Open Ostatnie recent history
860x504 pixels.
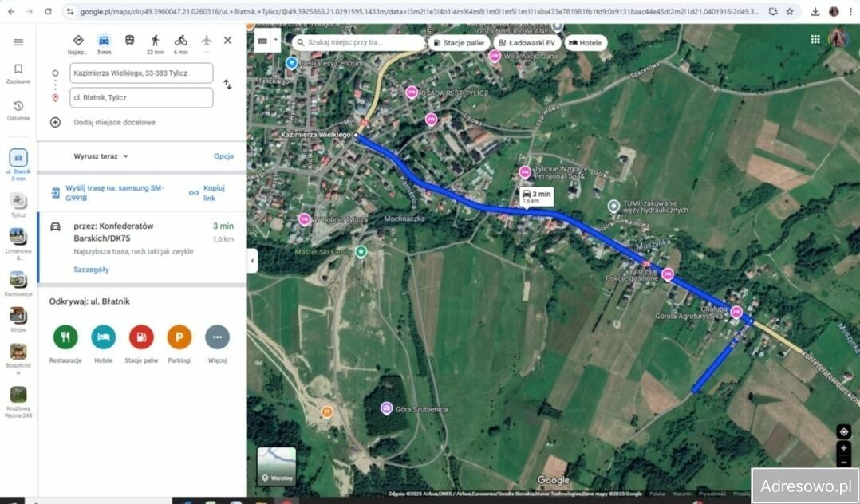tap(18, 110)
